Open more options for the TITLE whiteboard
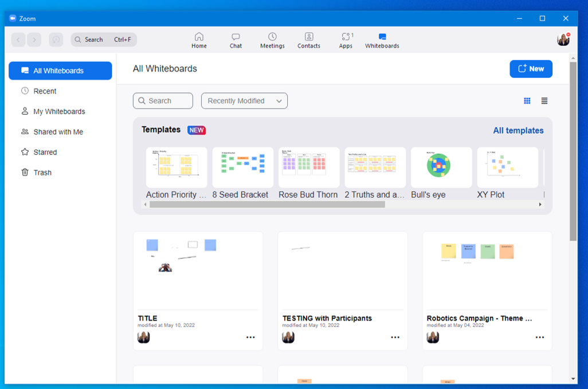 [250, 337]
